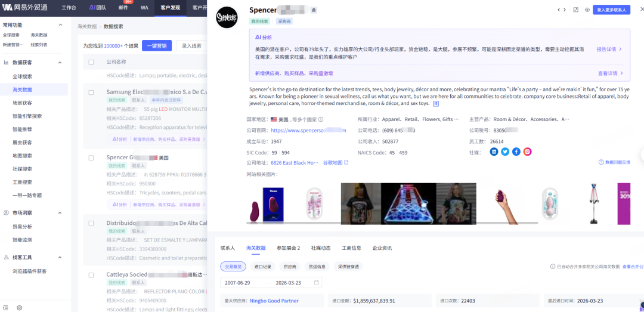Expand the 找客工具 sidebar group
Image resolution: width=644 pixels, height=312 pixels.
[x=59, y=258]
